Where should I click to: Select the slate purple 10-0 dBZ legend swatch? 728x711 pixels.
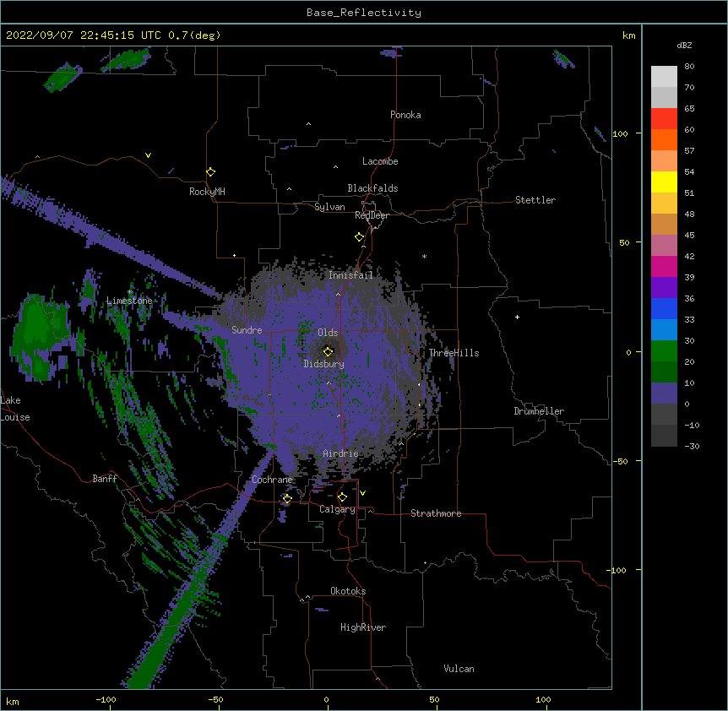pos(664,393)
